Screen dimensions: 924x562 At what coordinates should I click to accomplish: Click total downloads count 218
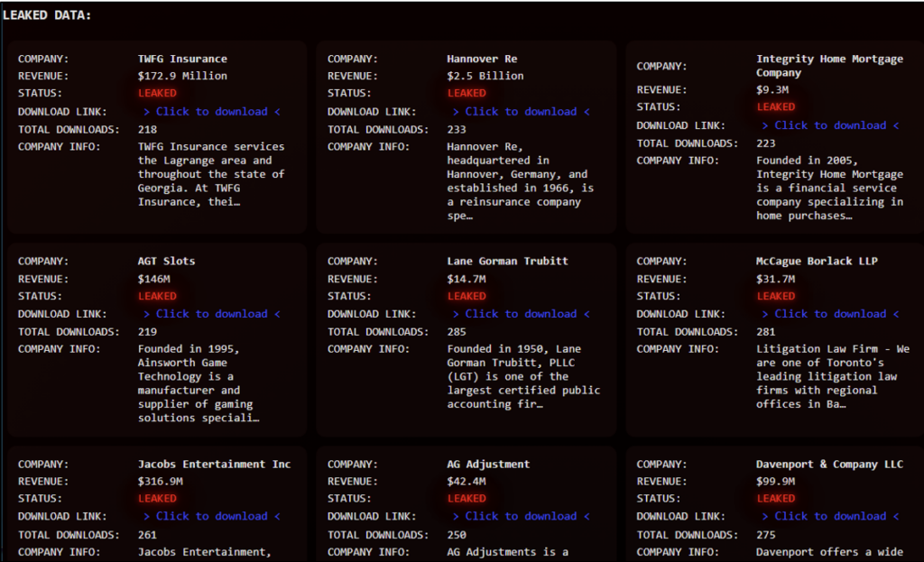[x=147, y=130]
